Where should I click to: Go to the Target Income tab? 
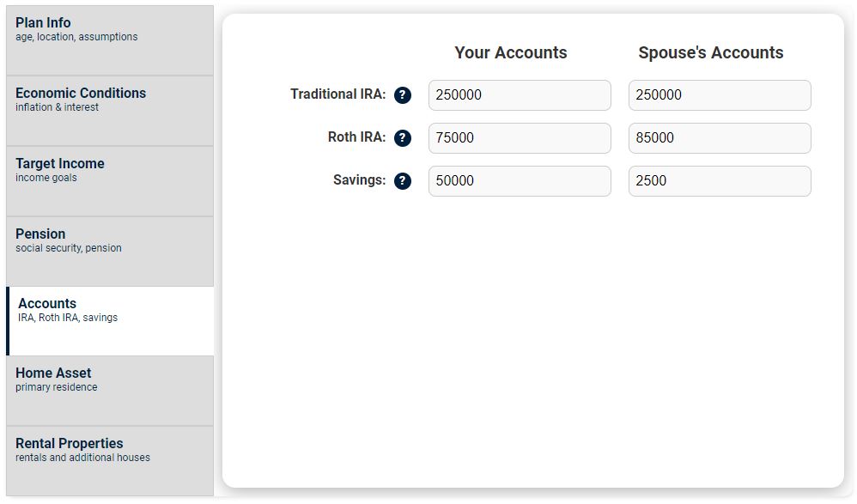pos(110,181)
